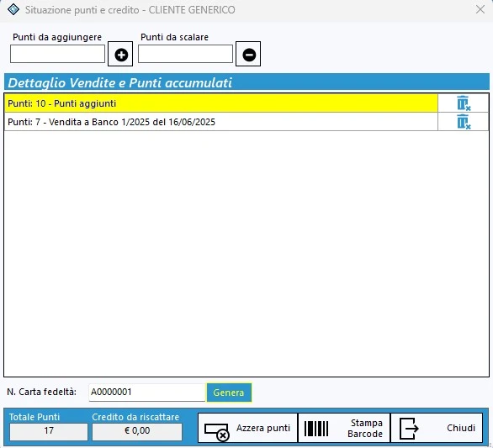Focus the 'Punti da scalare' input field
Image resolution: width=493 pixels, height=448 pixels.
coord(185,54)
